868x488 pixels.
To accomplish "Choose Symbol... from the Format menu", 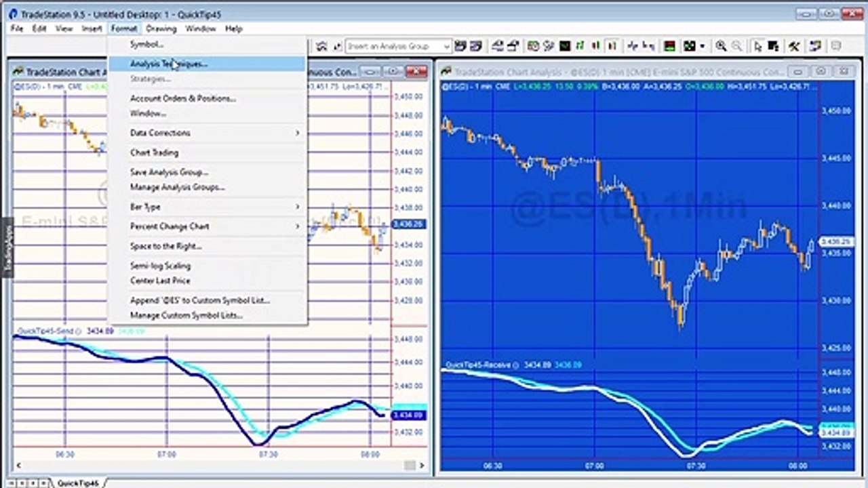I will coord(208,44).
